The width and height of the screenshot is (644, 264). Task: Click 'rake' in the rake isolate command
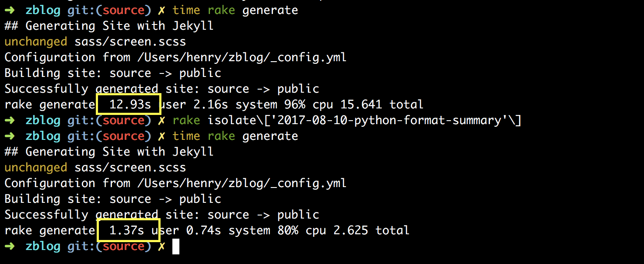click(186, 121)
